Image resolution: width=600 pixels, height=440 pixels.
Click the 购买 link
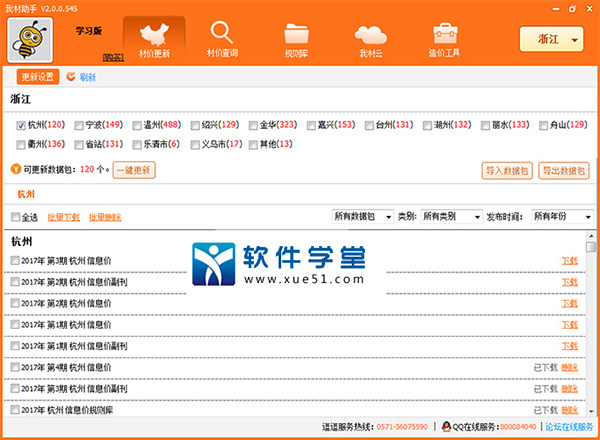pyautogui.click(x=113, y=57)
